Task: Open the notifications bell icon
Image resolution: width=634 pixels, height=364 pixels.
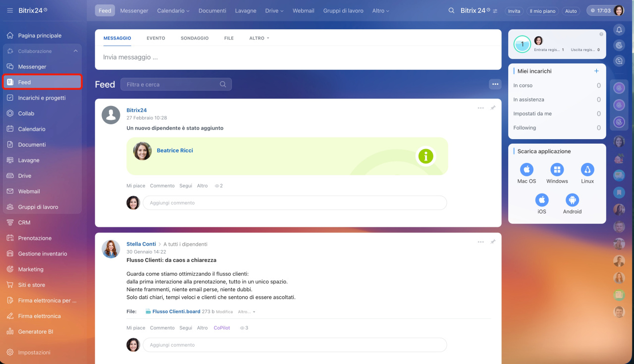Action: click(x=619, y=30)
